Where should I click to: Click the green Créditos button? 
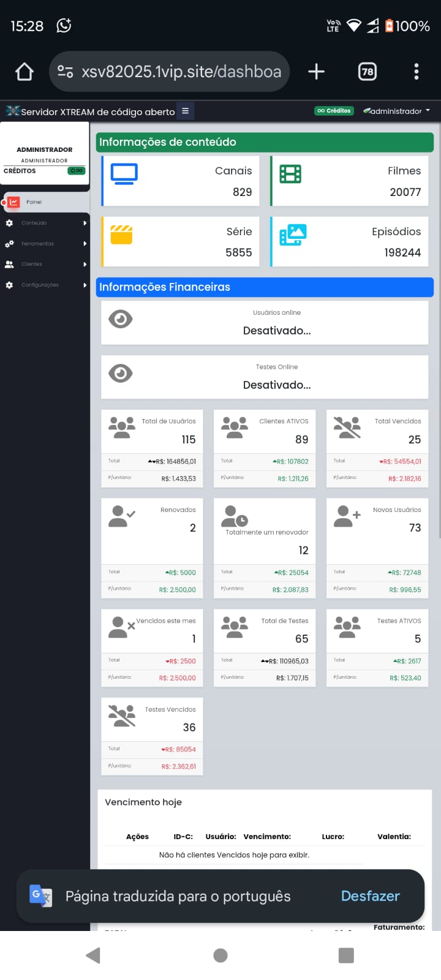pos(334,111)
